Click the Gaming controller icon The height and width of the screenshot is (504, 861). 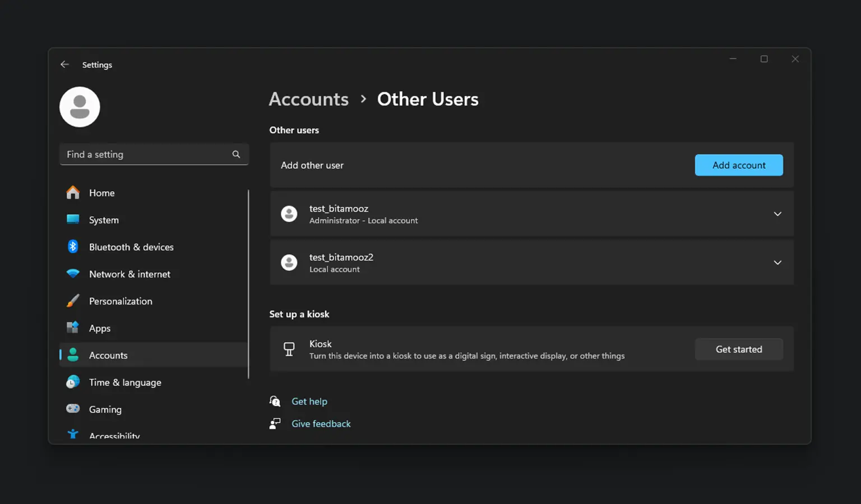[x=73, y=409]
